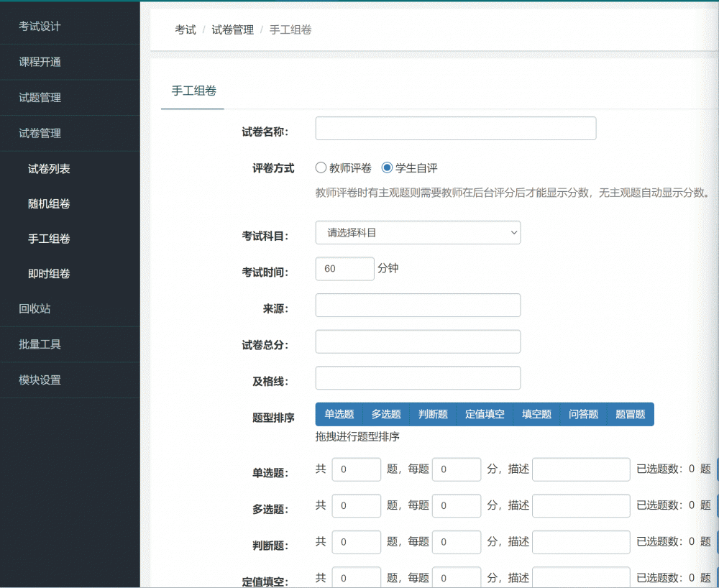This screenshot has height=588, width=719.
Task: Click the 试卷管理 breadcrumb link
Action: [232, 30]
